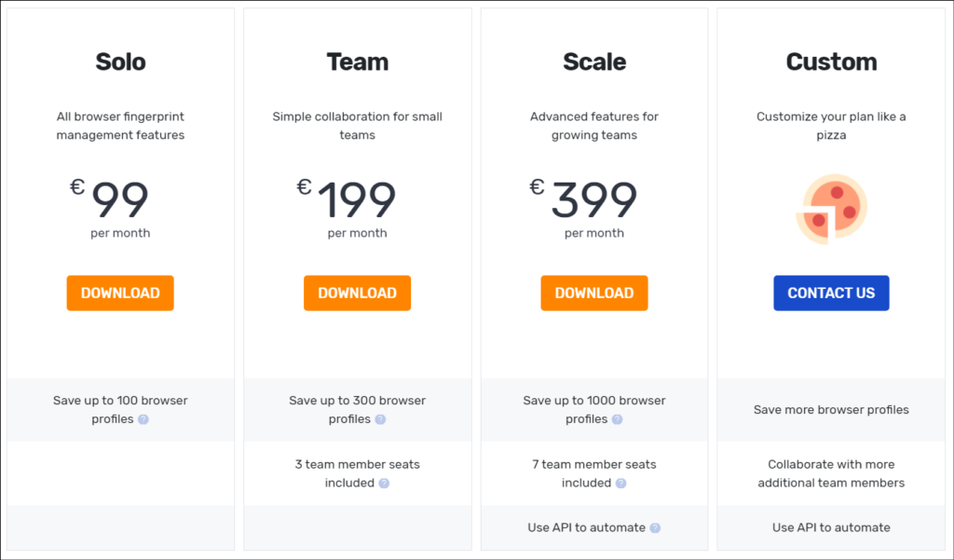The height and width of the screenshot is (560, 954).
Task: Select the Team plan heading
Action: [357, 62]
